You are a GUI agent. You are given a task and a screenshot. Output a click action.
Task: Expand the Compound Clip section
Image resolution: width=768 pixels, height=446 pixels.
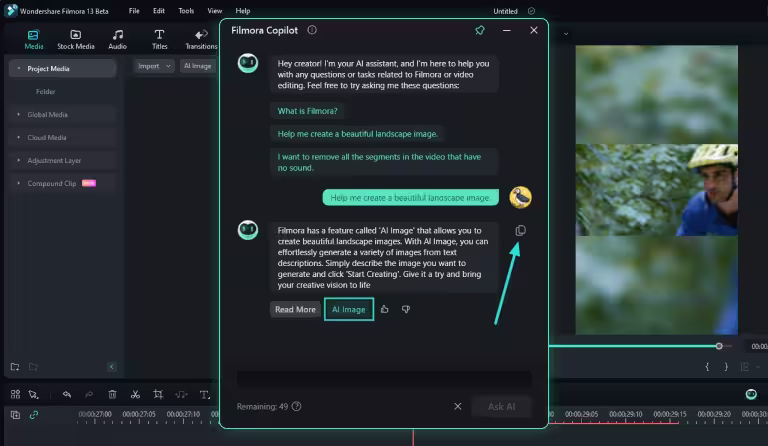19,184
